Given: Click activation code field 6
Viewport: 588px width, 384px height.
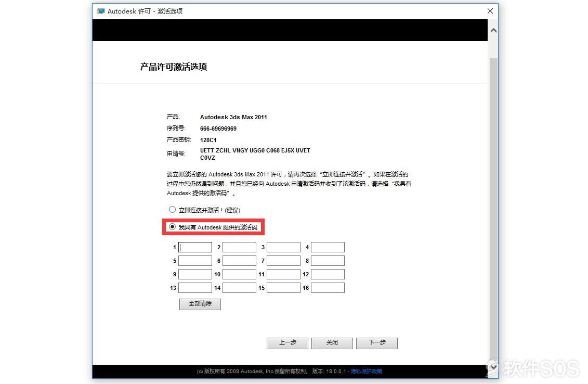Looking at the screenshot, I should click(239, 261).
